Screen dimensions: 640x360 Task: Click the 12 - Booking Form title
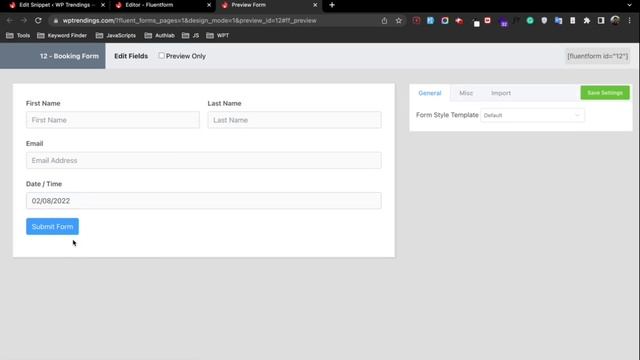point(69,56)
